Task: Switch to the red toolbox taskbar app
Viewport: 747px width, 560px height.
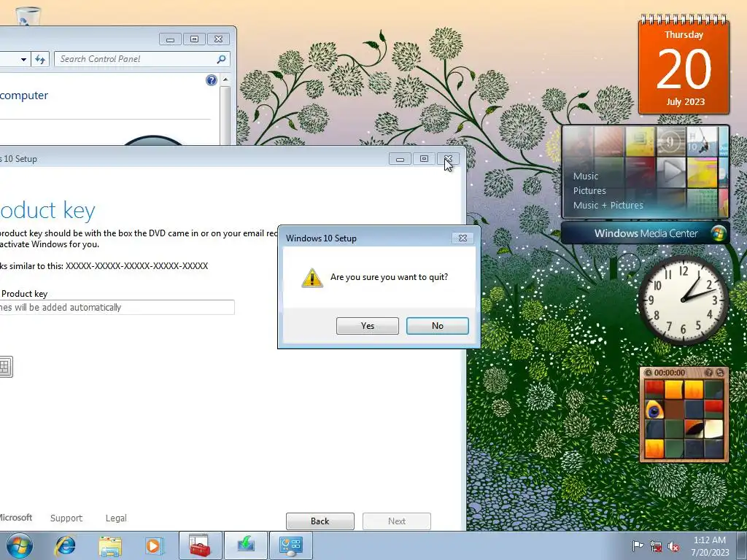Action: click(200, 545)
